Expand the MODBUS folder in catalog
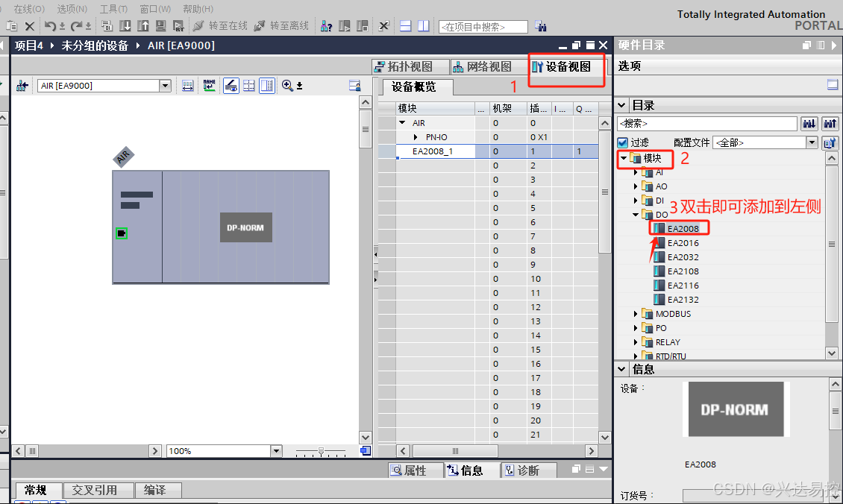Viewport: 843px width, 504px height. (x=636, y=314)
